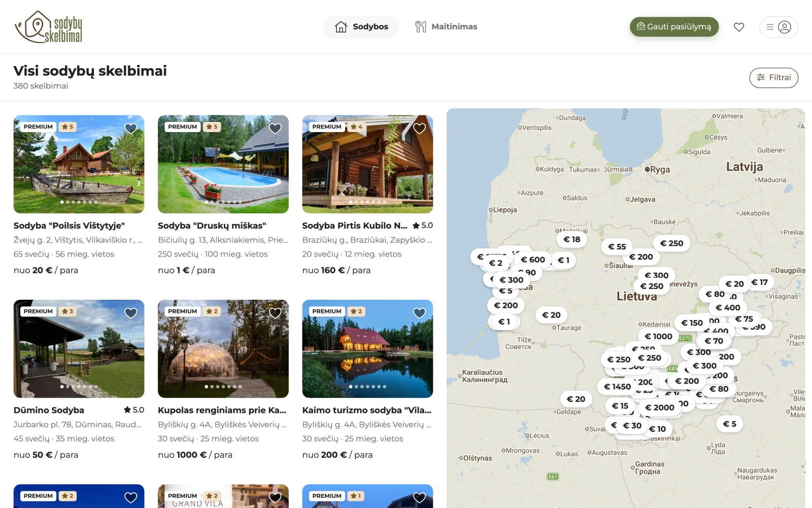Open the Dūmino Sodyba title link
Image resolution: width=812 pixels, height=508 pixels.
[x=49, y=410]
